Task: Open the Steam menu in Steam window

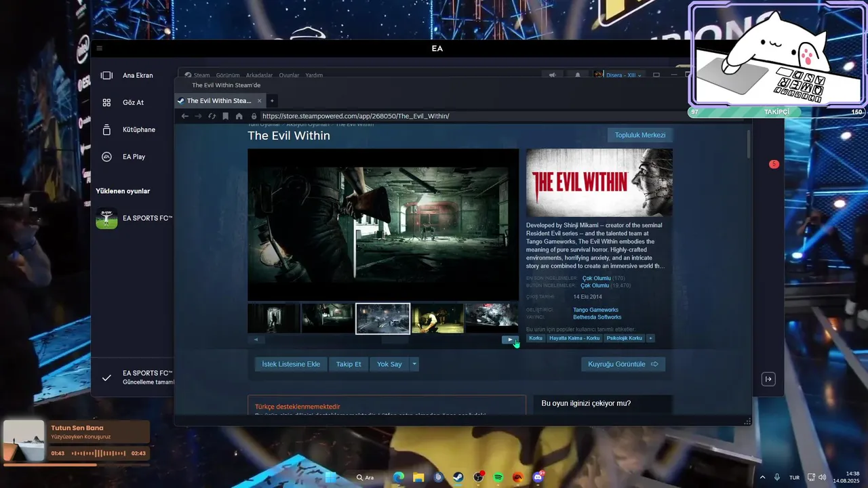Action: tap(197, 75)
